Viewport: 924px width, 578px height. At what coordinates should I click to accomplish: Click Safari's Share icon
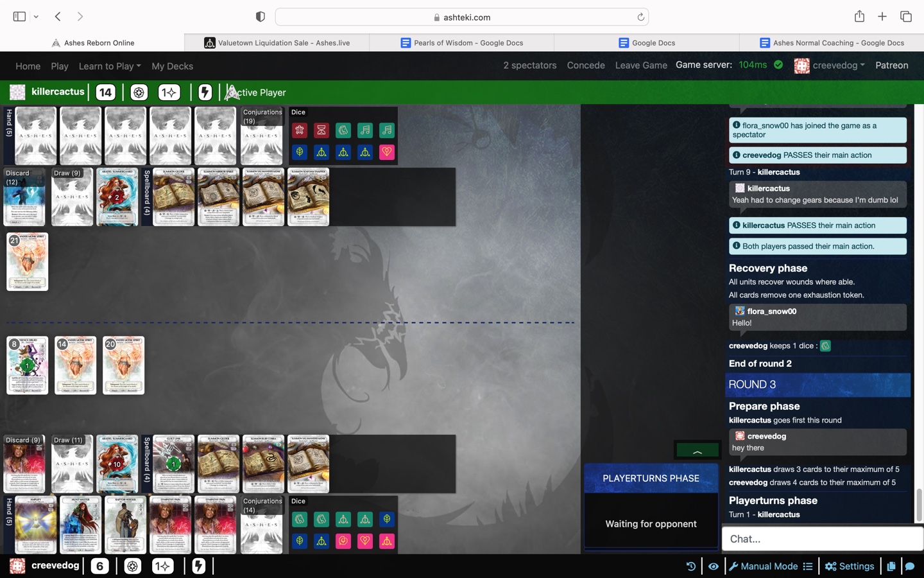pos(859,17)
